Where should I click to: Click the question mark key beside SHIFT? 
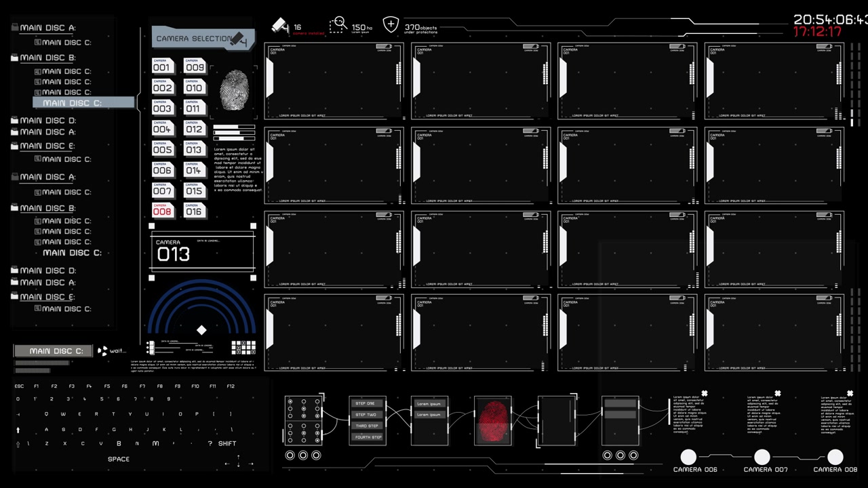[210, 443]
